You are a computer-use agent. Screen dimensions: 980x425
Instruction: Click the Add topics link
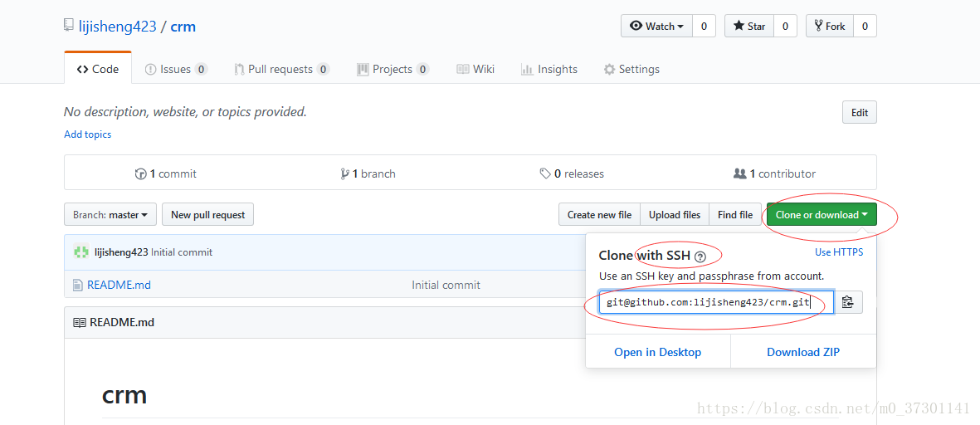(87, 134)
